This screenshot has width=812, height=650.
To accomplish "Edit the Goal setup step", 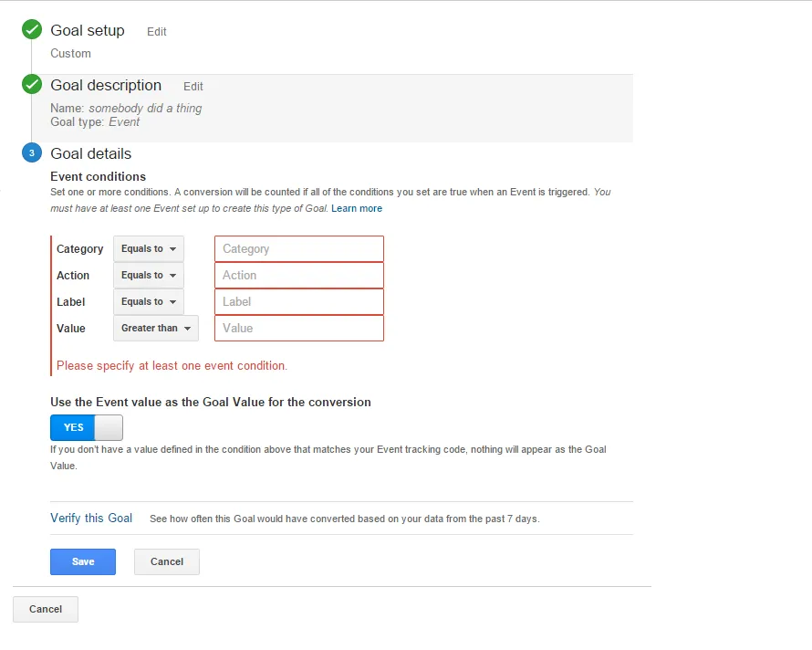I will click(157, 32).
